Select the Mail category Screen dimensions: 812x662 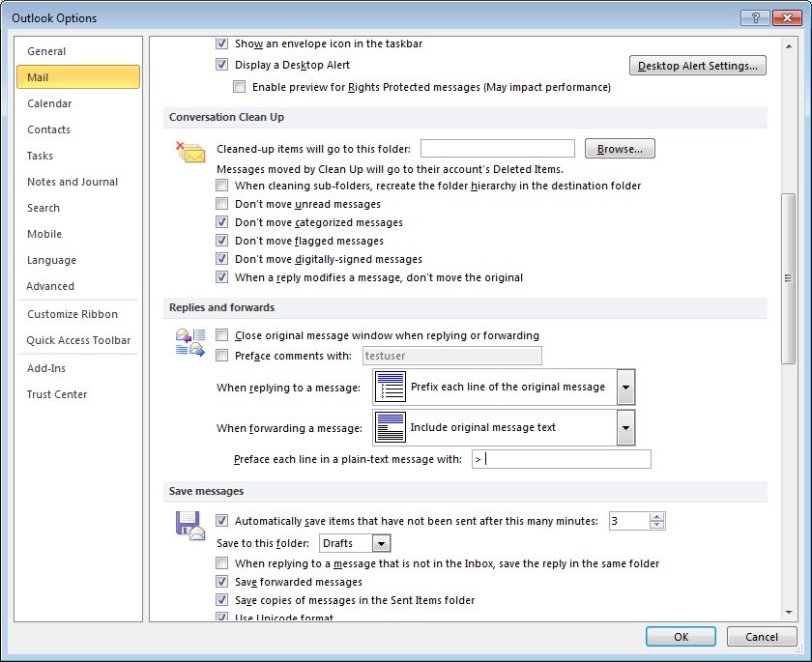tap(78, 77)
